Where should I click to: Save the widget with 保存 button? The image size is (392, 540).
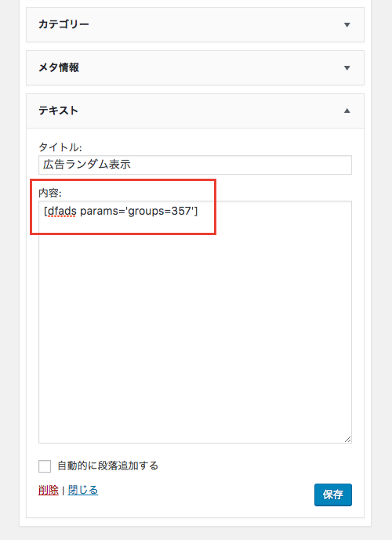(x=332, y=495)
